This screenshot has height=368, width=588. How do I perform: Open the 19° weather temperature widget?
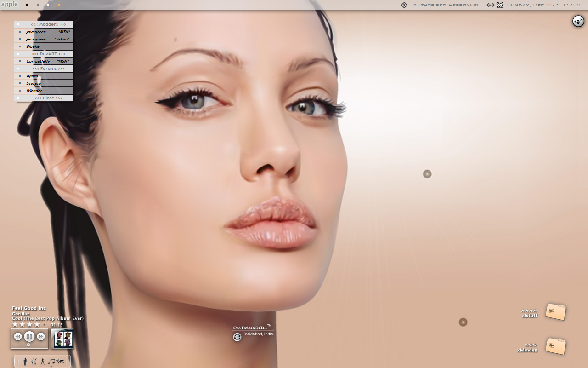tap(578, 21)
